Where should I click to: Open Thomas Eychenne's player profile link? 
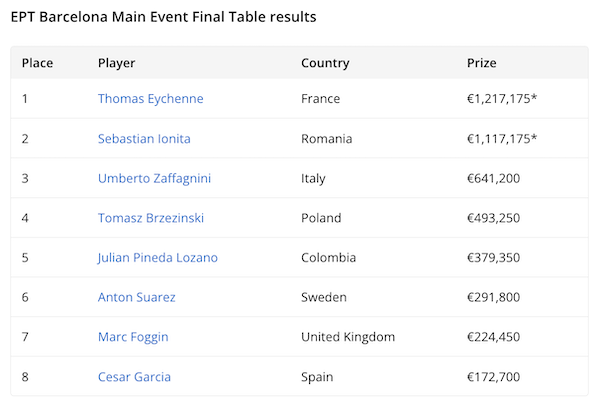tap(150, 99)
